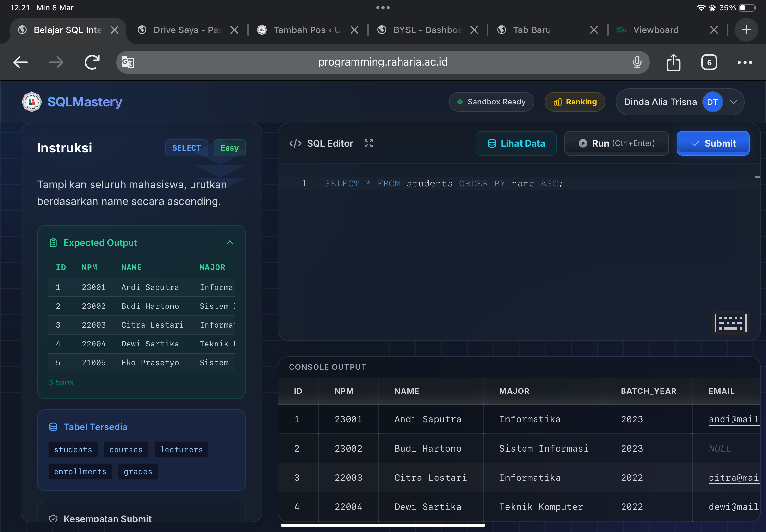Viewport: 766px width, 532px height.
Task: Switch to the Viewboard tab
Action: (655, 30)
